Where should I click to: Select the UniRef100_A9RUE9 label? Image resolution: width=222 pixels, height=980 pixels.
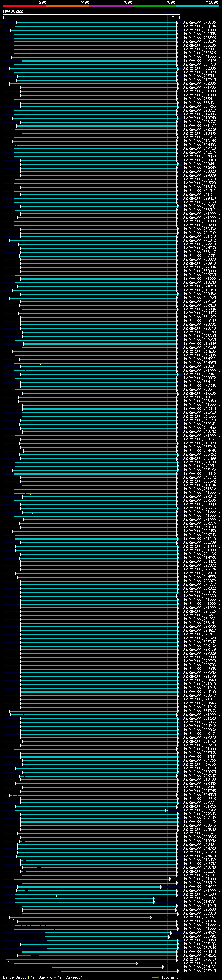click(199, 573)
